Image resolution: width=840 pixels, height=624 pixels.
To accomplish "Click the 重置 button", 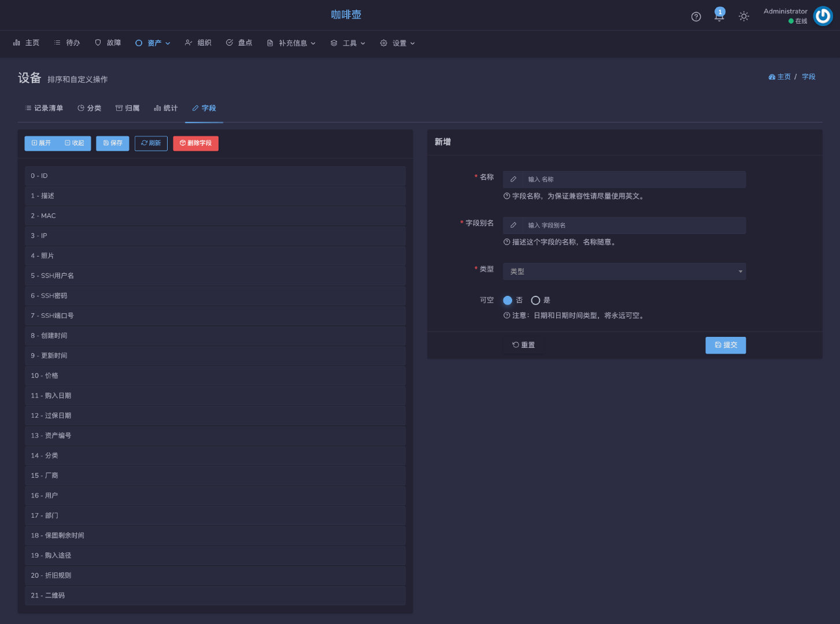I will pyautogui.click(x=524, y=345).
